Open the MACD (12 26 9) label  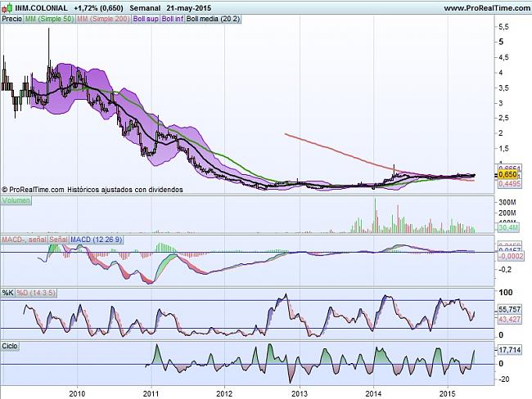coord(97,240)
